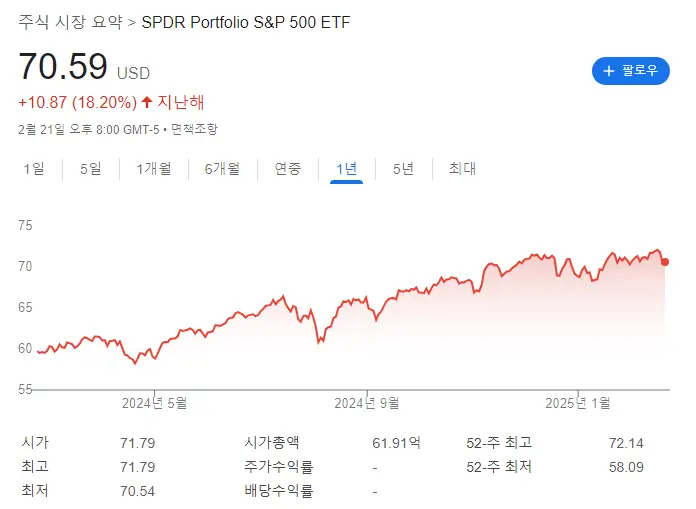Click the red up arrow beside 지난해
Image resolution: width=696 pixels, height=509 pixels.
point(147,102)
